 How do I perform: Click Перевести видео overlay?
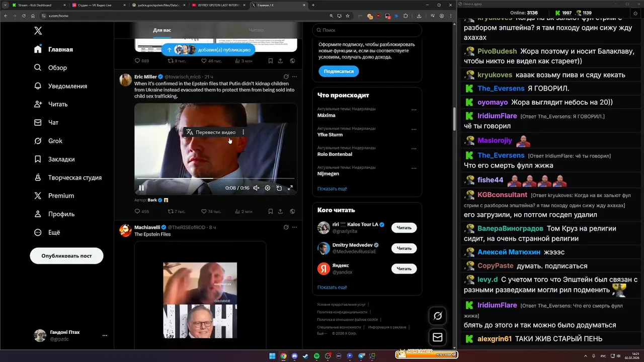point(211,132)
